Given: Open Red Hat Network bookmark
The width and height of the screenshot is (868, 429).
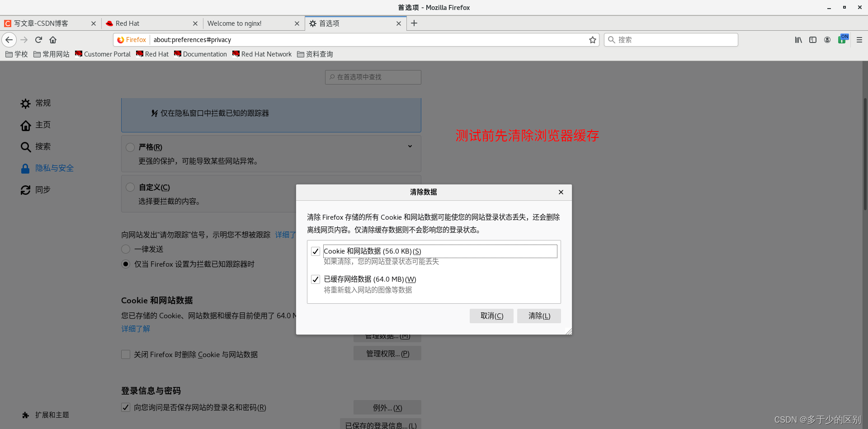Looking at the screenshot, I should [x=262, y=54].
